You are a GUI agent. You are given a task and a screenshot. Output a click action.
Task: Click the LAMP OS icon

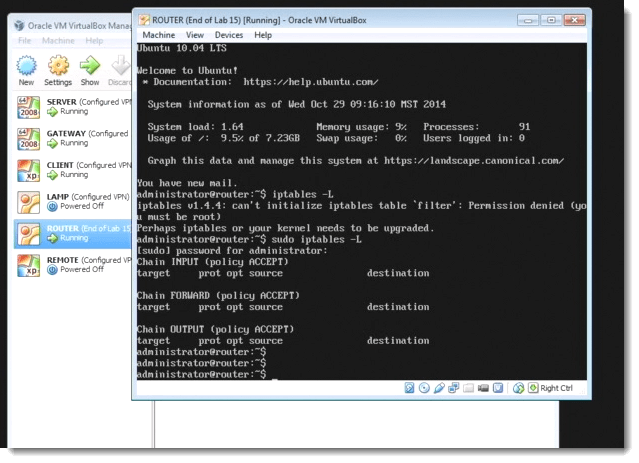(x=29, y=202)
